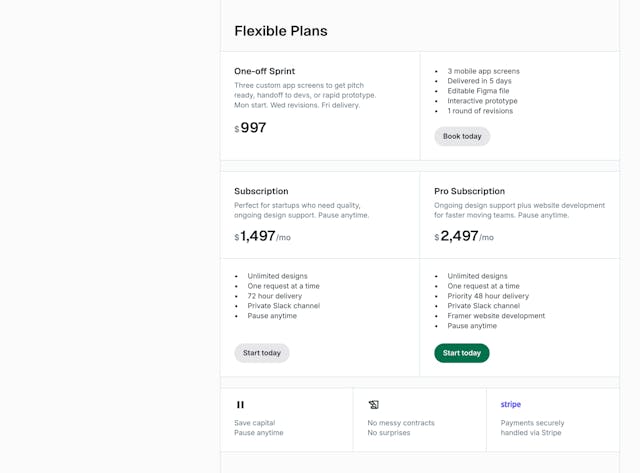Click the $2,497/mo price

(463, 236)
